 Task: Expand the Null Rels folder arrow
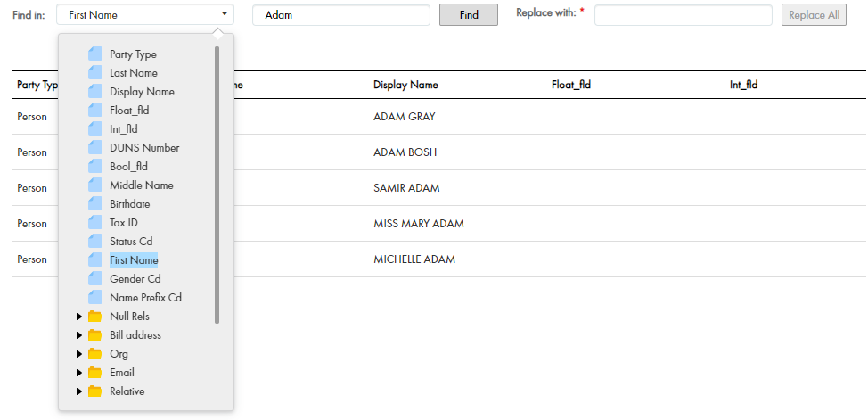click(79, 317)
